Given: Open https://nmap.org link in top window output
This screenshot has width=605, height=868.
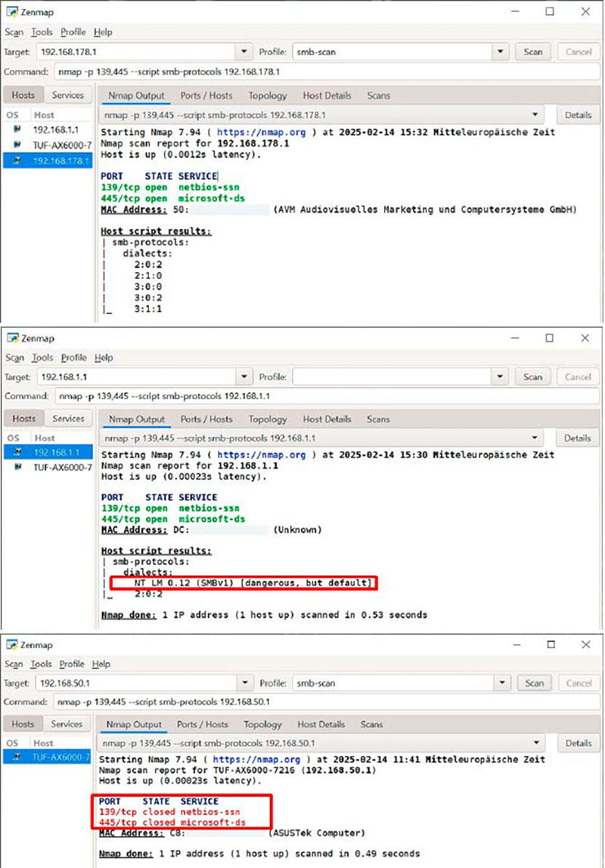Looking at the screenshot, I should coord(261,132).
